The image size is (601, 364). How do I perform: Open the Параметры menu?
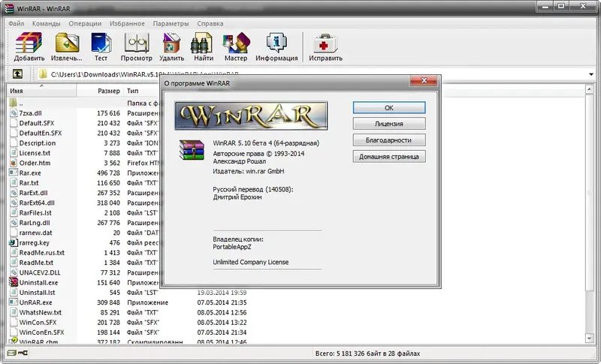tap(171, 23)
